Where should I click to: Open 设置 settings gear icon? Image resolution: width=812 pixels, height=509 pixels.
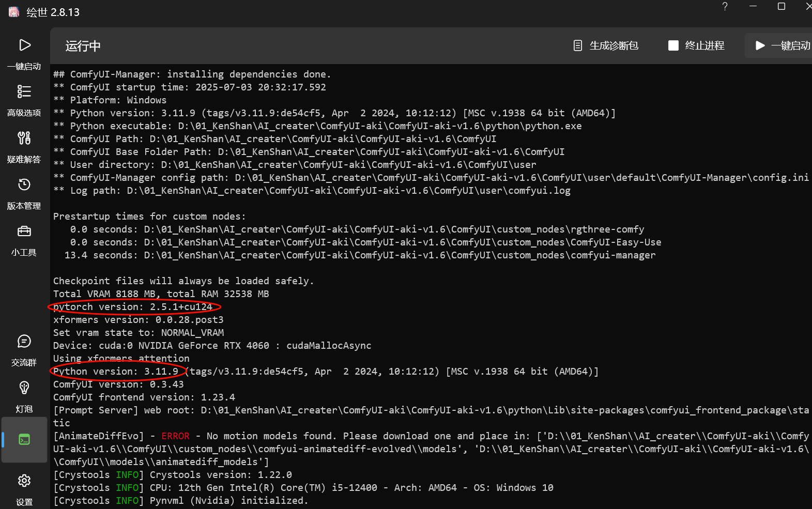point(24,481)
